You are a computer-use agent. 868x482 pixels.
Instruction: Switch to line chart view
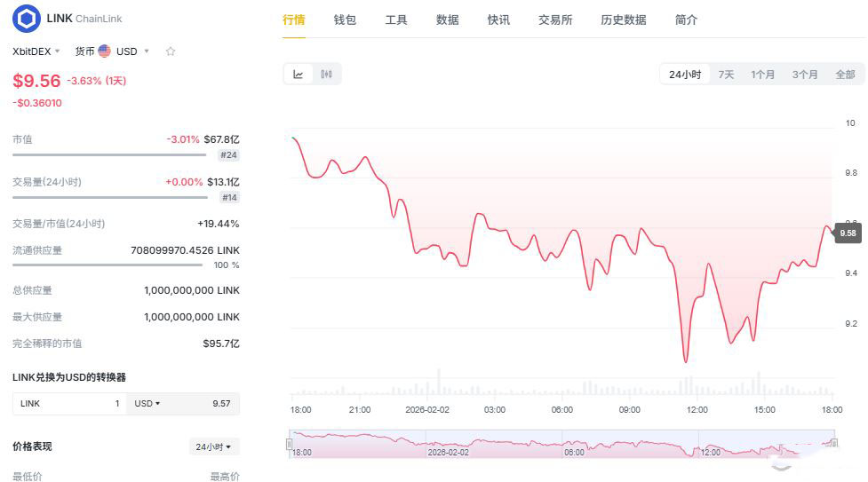tap(299, 75)
